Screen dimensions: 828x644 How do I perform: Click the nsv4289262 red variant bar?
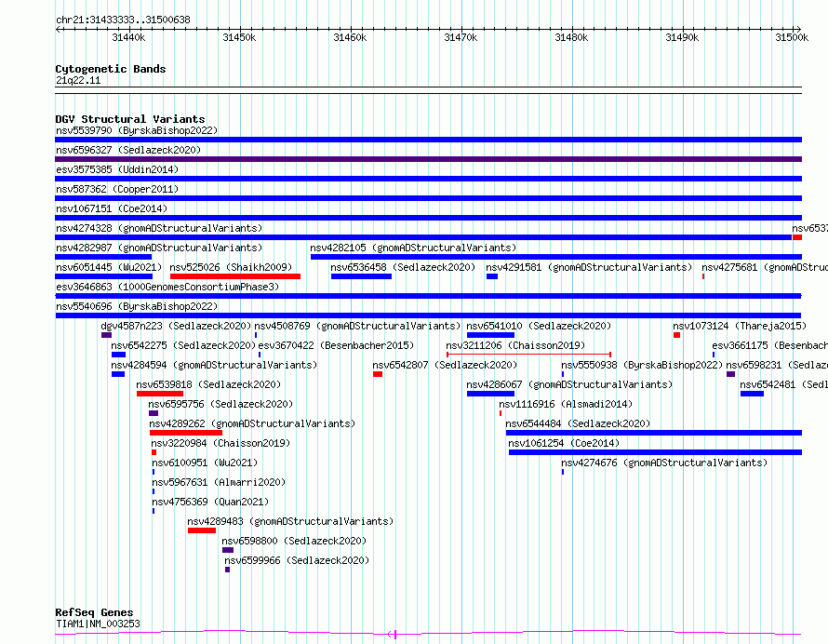pos(186,433)
